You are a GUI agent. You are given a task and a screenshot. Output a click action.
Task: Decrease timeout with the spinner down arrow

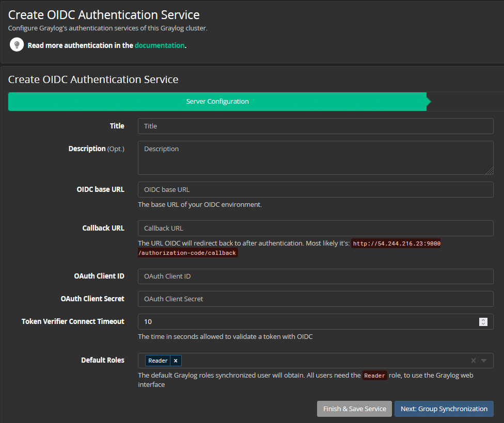point(483,324)
